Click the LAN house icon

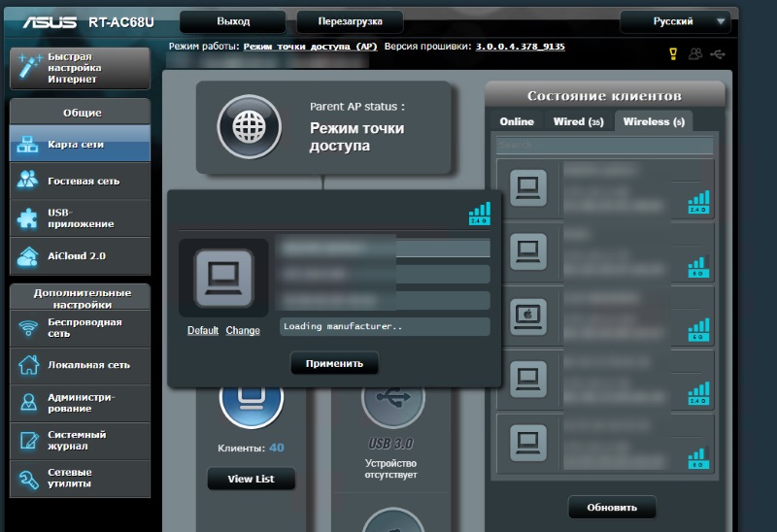point(28,365)
